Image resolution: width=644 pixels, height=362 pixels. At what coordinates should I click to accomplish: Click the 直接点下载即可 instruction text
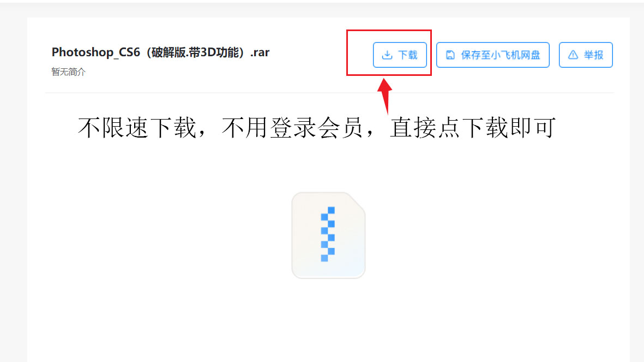tap(473, 127)
